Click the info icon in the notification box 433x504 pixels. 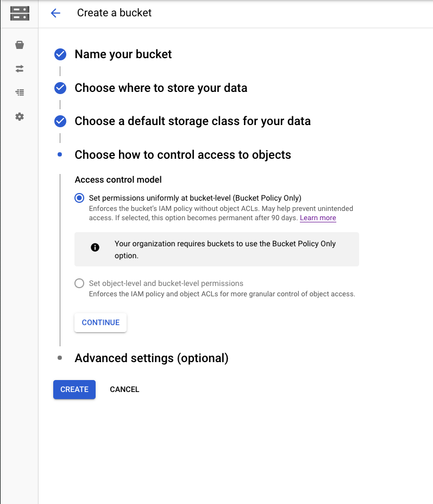click(x=95, y=247)
